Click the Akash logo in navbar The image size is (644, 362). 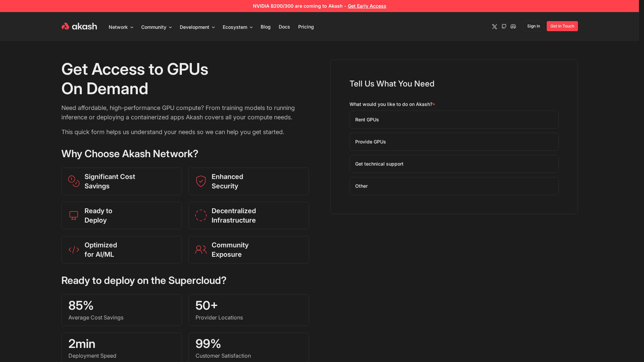click(79, 26)
